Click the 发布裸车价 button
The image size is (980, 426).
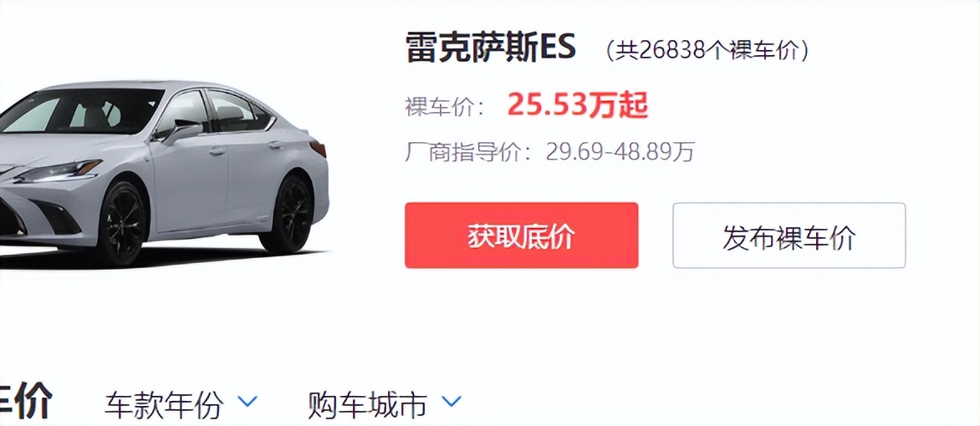[x=789, y=236]
